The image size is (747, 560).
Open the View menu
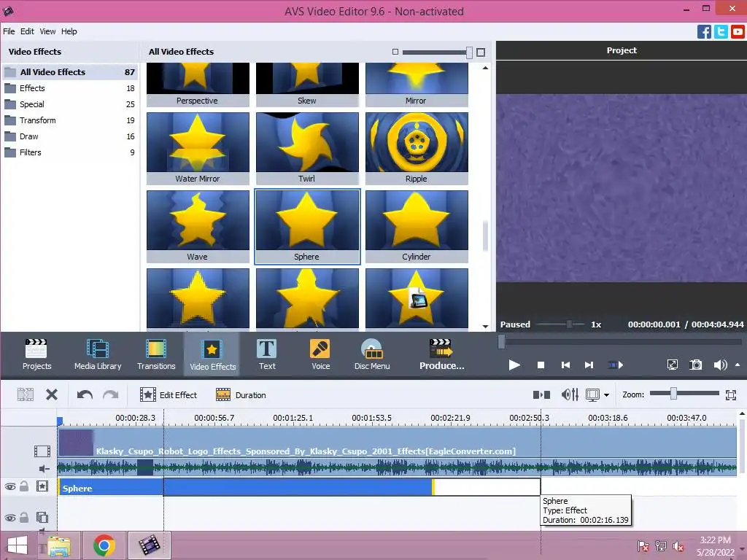(47, 31)
